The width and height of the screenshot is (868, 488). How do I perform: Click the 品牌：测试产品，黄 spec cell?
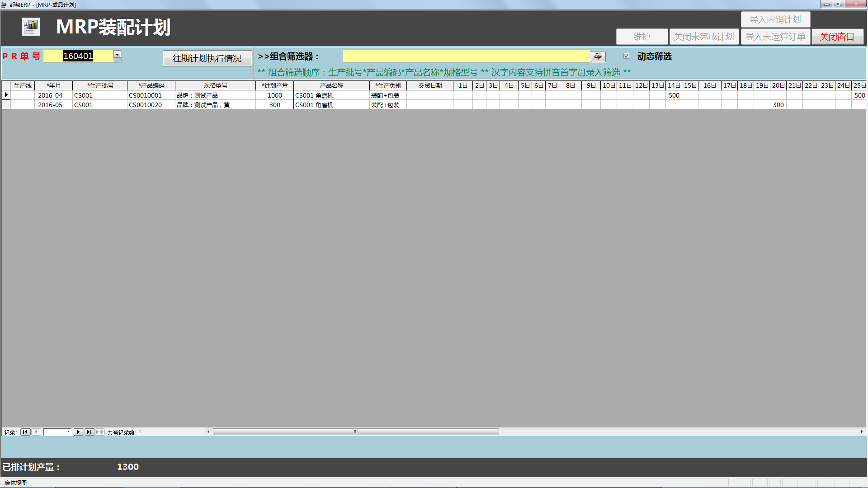click(x=215, y=105)
